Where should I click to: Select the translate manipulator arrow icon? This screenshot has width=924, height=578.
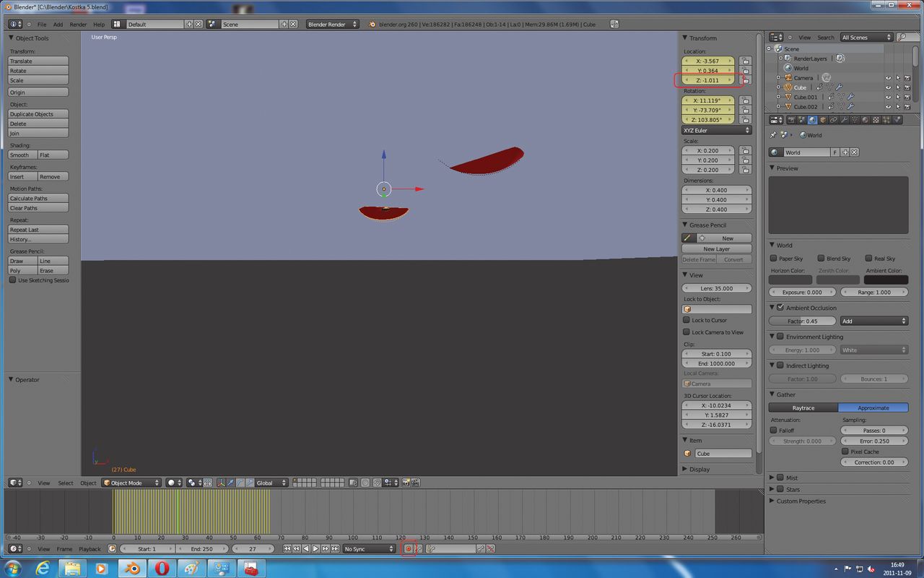tap(230, 483)
